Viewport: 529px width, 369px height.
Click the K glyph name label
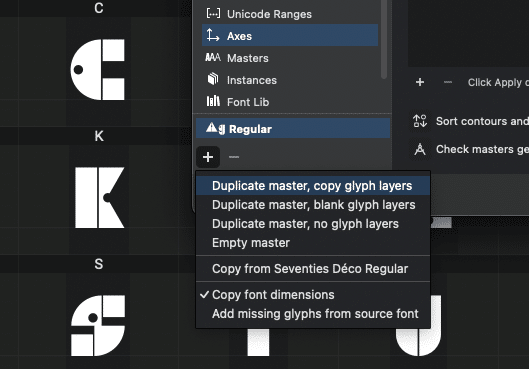click(x=99, y=136)
